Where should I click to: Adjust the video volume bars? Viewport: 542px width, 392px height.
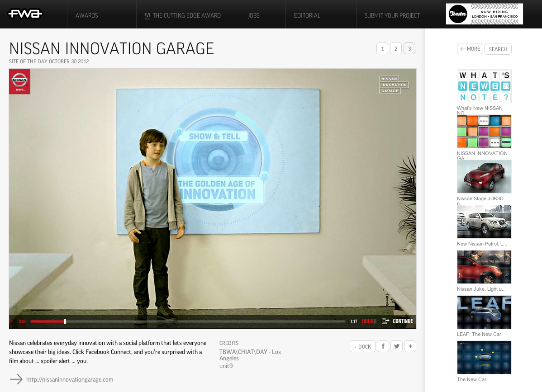[x=369, y=321]
